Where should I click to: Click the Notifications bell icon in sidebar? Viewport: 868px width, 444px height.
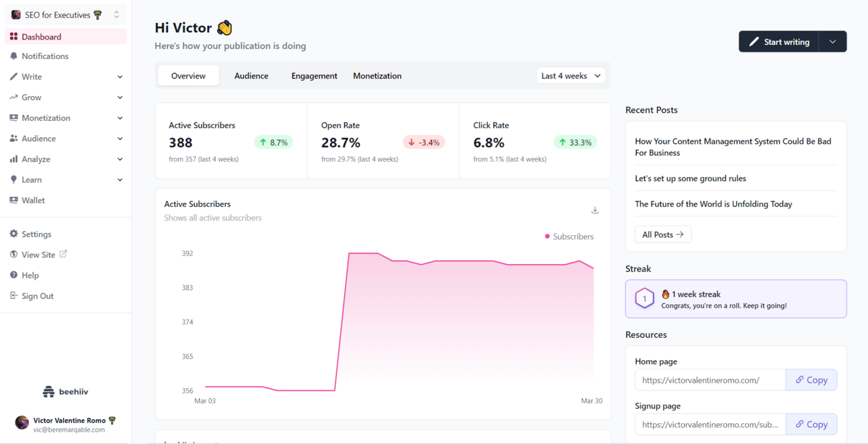pos(13,56)
